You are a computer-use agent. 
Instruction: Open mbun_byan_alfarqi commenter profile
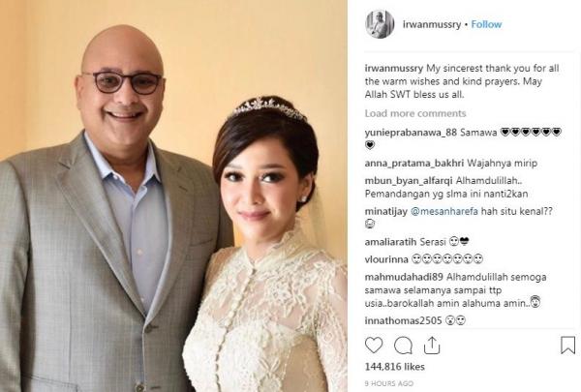(409, 181)
